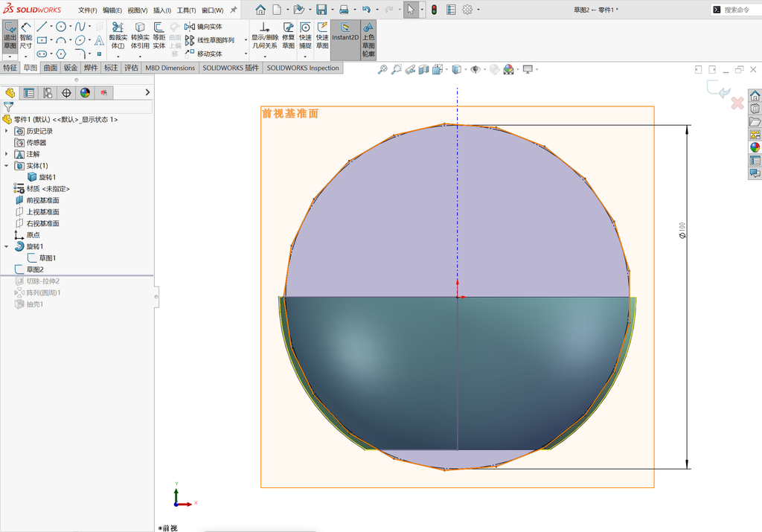Click Mirror Entities (镜向实体)
The height and width of the screenshot is (532, 762).
pos(204,27)
